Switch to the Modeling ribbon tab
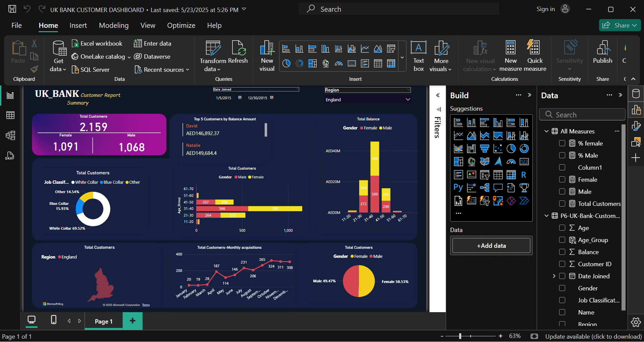The height and width of the screenshot is (342, 644). [x=114, y=25]
